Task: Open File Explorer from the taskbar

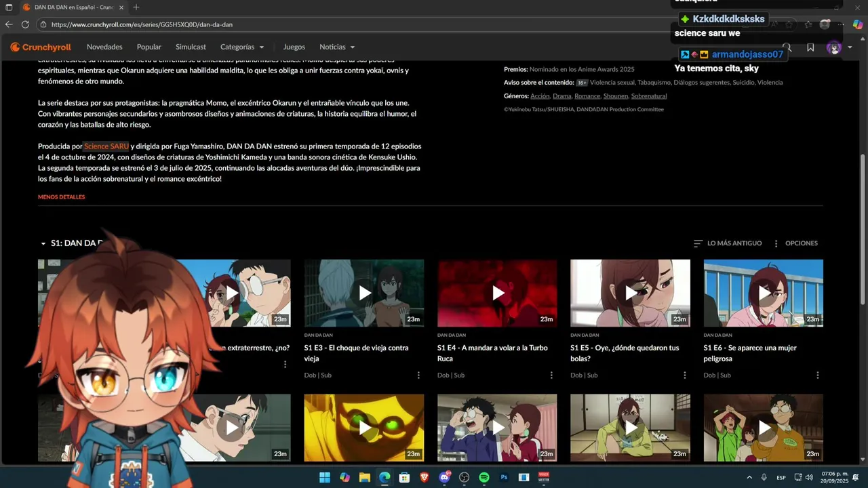Action: coord(365,478)
